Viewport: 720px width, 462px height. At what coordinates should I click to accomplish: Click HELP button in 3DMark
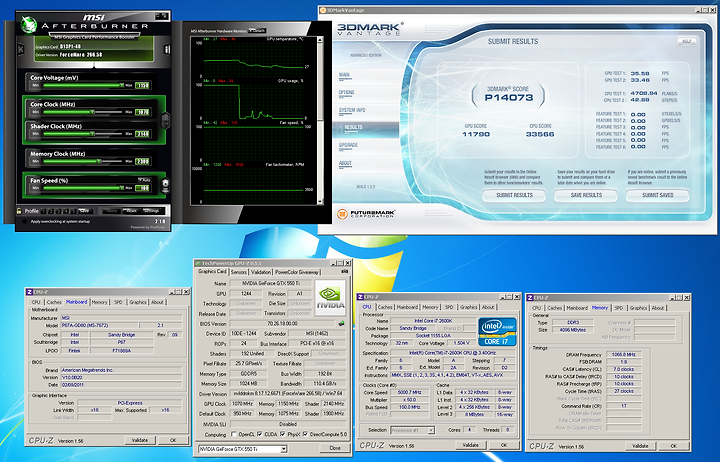(x=686, y=41)
